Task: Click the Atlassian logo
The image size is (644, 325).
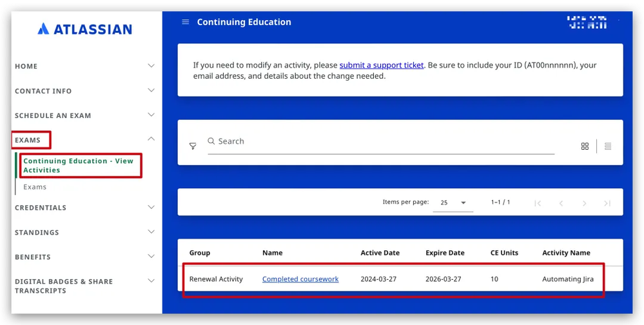Action: [84, 29]
